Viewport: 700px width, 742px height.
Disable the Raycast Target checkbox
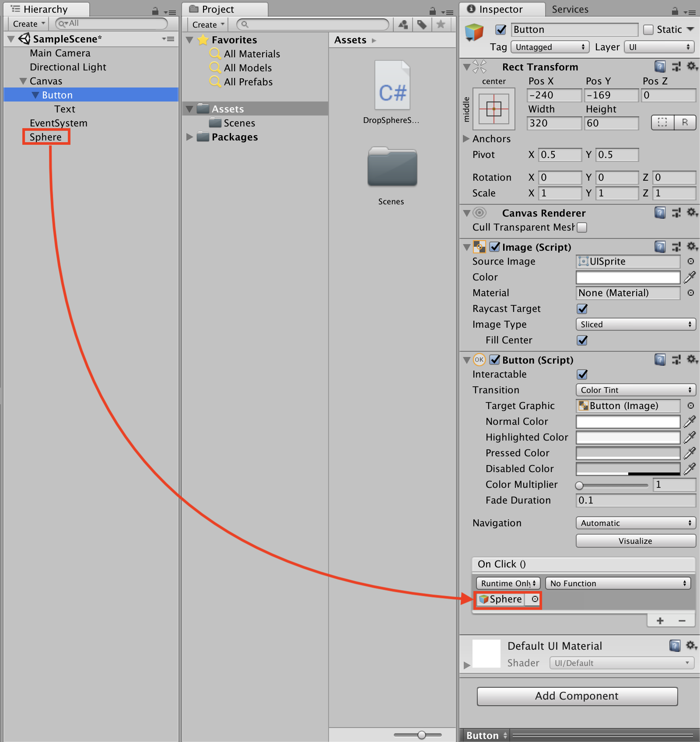582,309
